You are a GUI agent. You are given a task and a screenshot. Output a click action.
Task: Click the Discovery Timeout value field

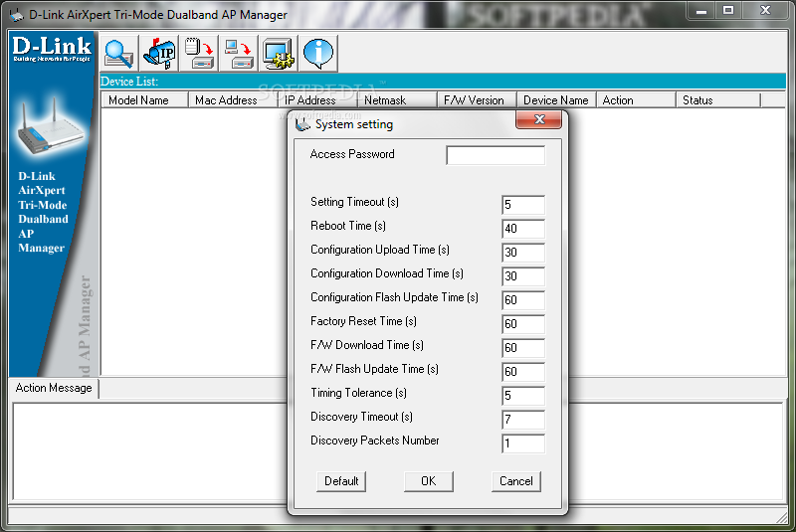click(523, 420)
